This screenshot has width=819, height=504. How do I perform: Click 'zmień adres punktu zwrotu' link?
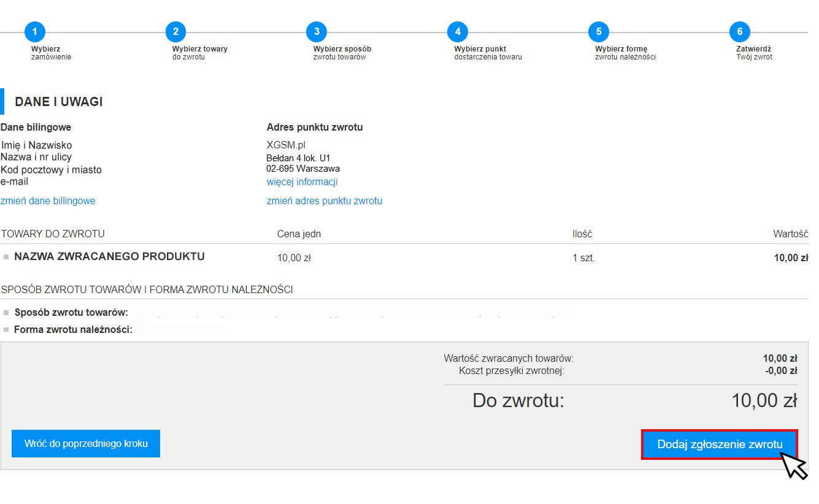324,201
